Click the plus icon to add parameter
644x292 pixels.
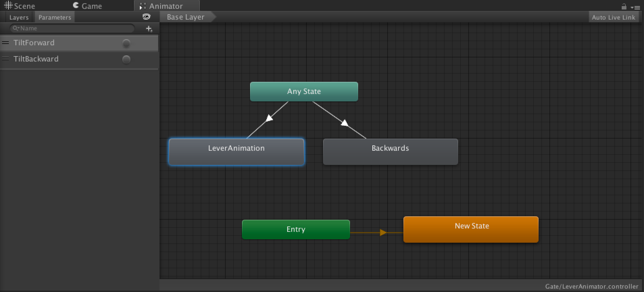[x=149, y=29]
